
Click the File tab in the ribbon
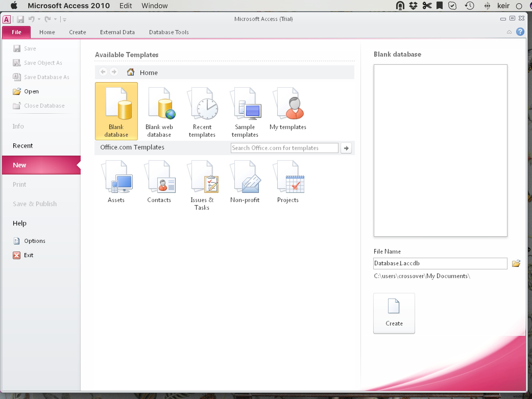tap(17, 32)
